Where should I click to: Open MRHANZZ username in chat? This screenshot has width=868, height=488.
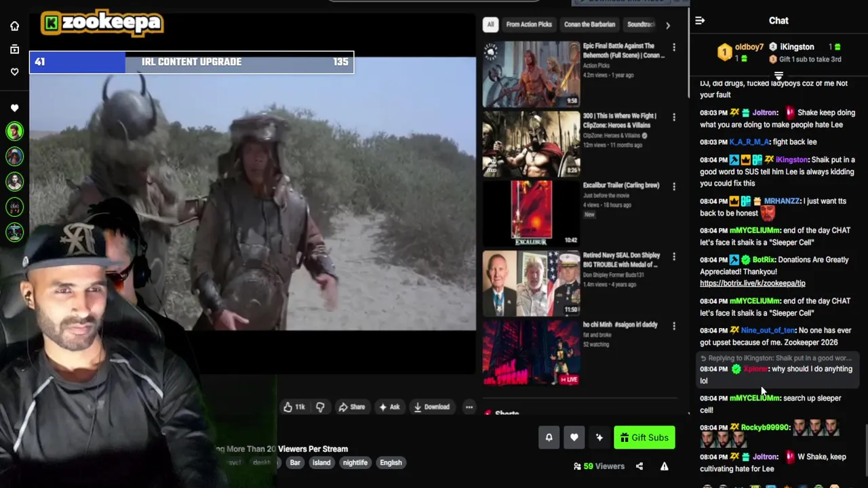[782, 201]
